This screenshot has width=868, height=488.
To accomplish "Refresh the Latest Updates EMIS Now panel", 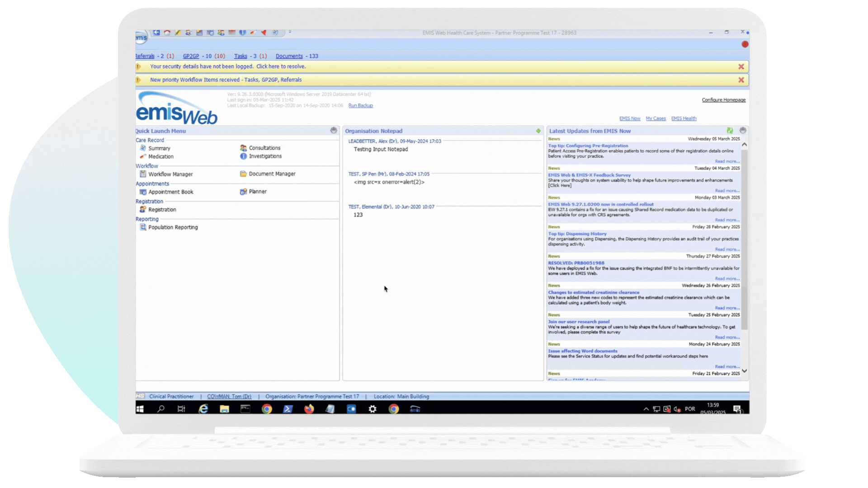I will pos(730,131).
